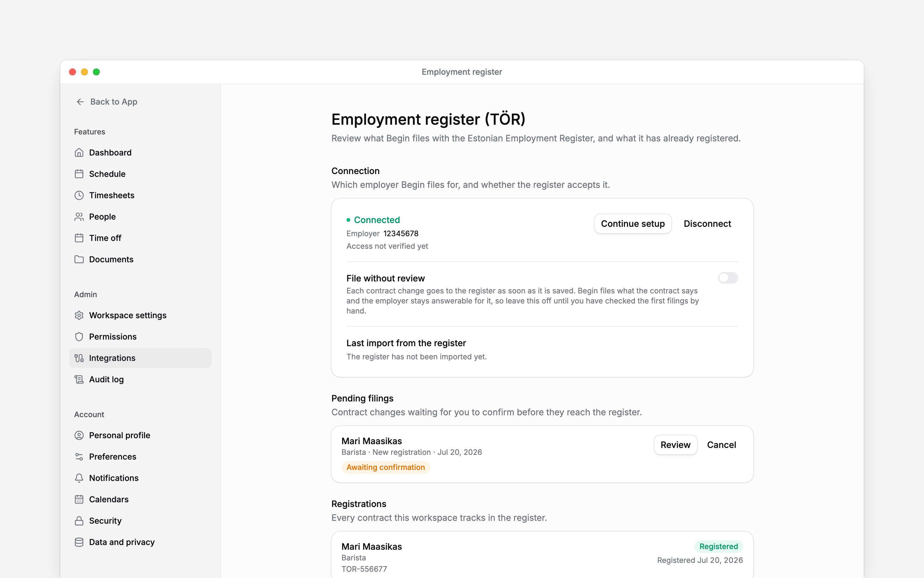Click the Time off calendar icon

pyautogui.click(x=79, y=238)
